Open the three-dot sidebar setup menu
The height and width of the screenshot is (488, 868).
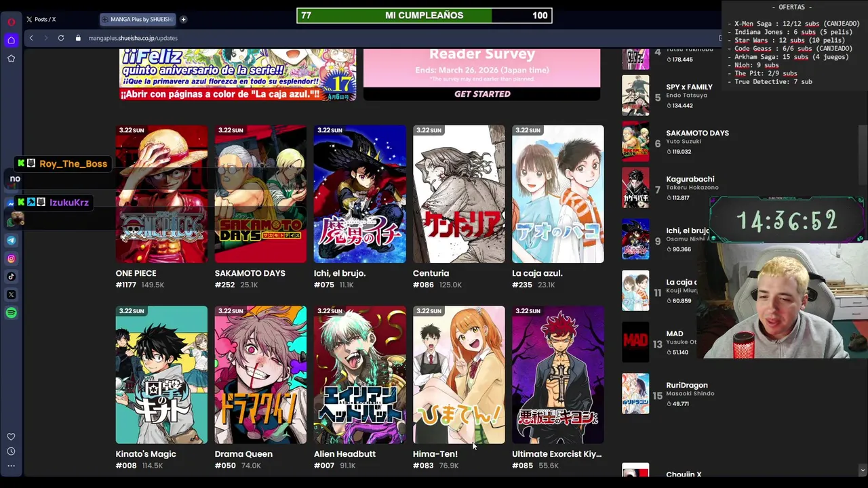coord(11,466)
